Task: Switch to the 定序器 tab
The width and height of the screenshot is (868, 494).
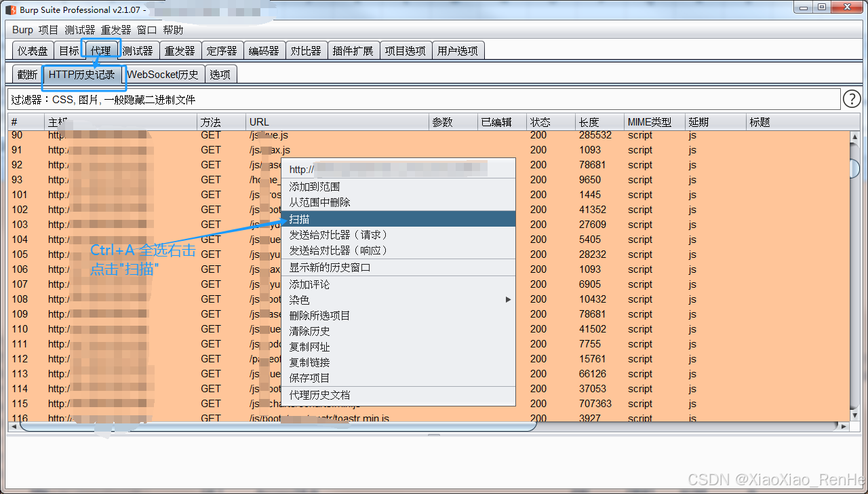Action: pyautogui.click(x=222, y=51)
